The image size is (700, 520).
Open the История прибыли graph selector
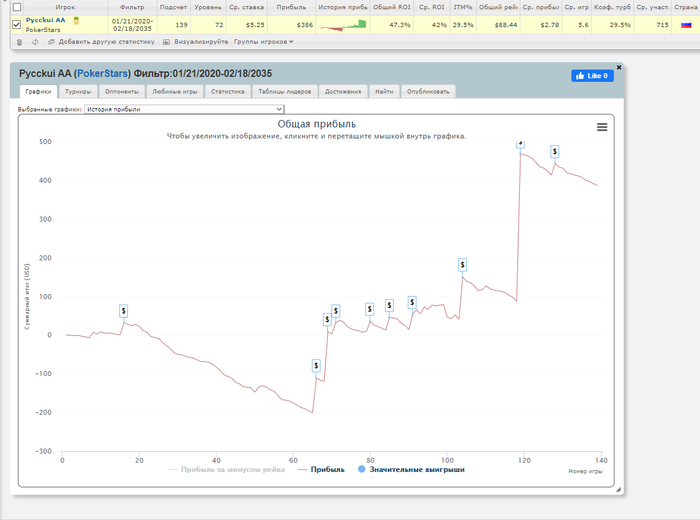click(184, 109)
